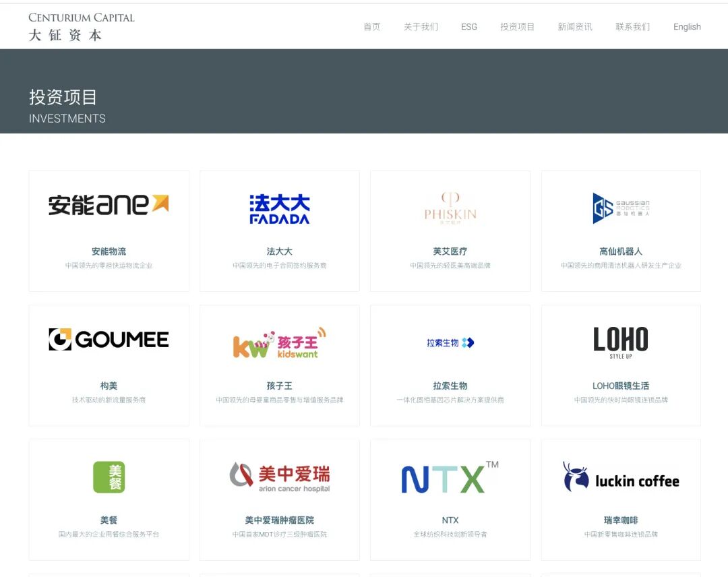Viewport: 728px width, 577px height.
Task: Open the 瑞幸咖啡 title link
Action: coord(621,520)
